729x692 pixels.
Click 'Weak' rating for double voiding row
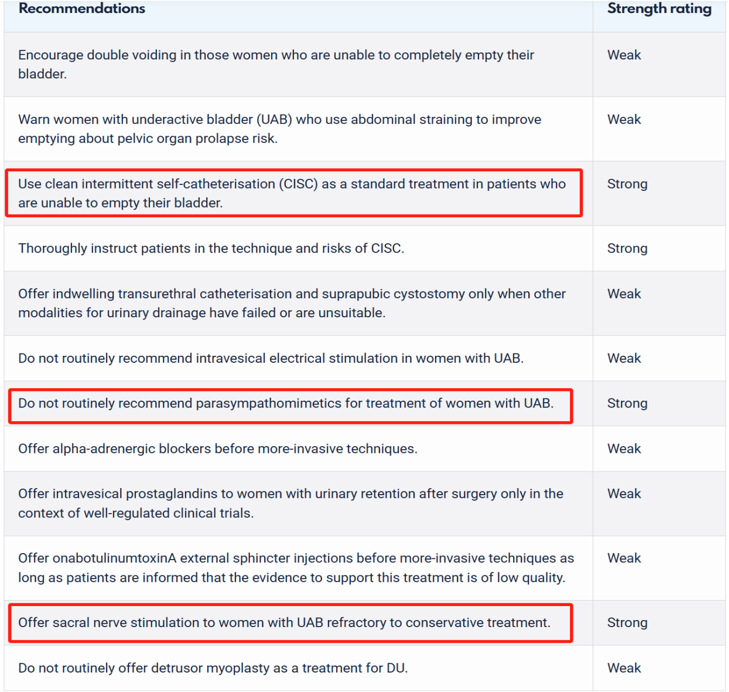tap(624, 55)
